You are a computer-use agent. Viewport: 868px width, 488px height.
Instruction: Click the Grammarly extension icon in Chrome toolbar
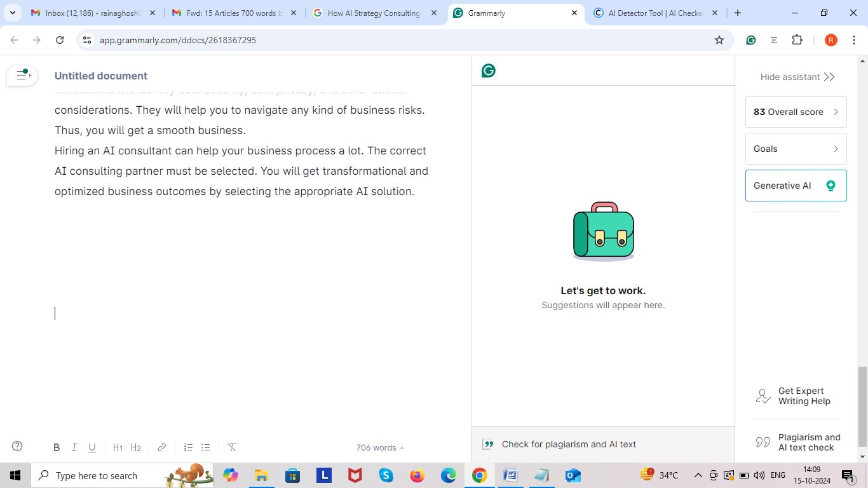(x=750, y=40)
